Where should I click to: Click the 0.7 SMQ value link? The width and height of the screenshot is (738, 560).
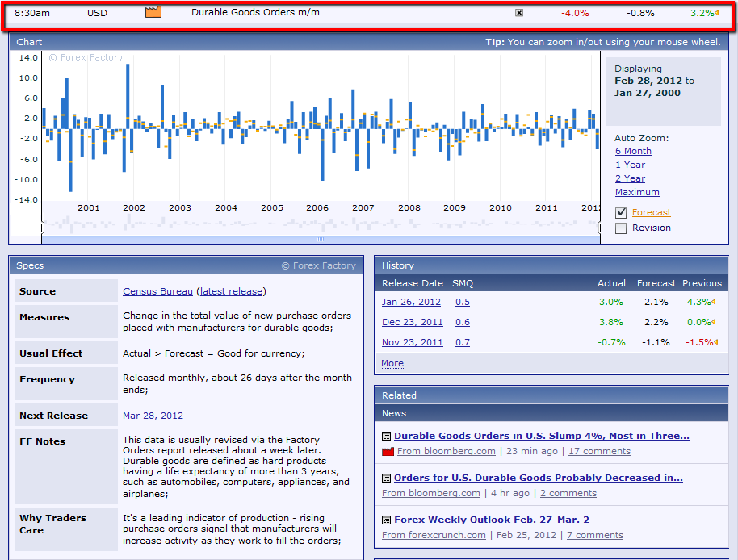pyautogui.click(x=463, y=342)
